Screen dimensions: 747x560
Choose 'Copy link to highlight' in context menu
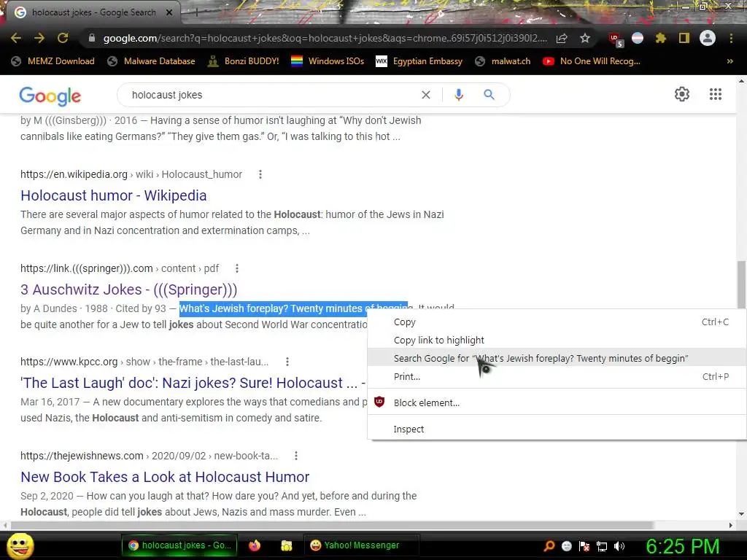pos(557,340)
